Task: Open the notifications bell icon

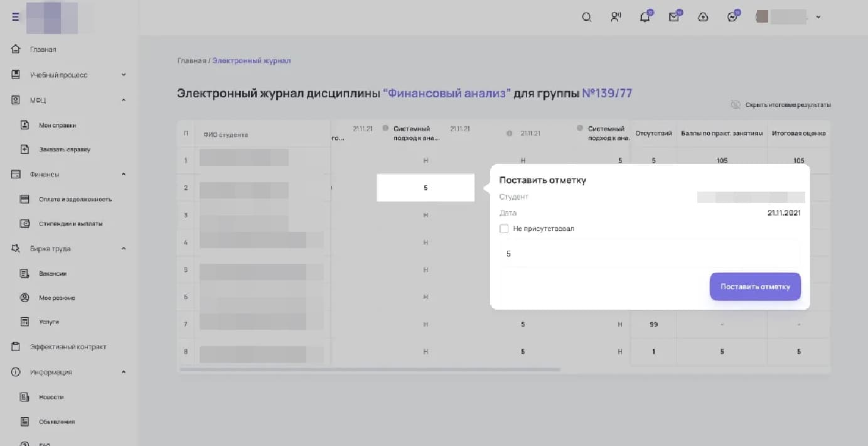Action: pos(645,18)
